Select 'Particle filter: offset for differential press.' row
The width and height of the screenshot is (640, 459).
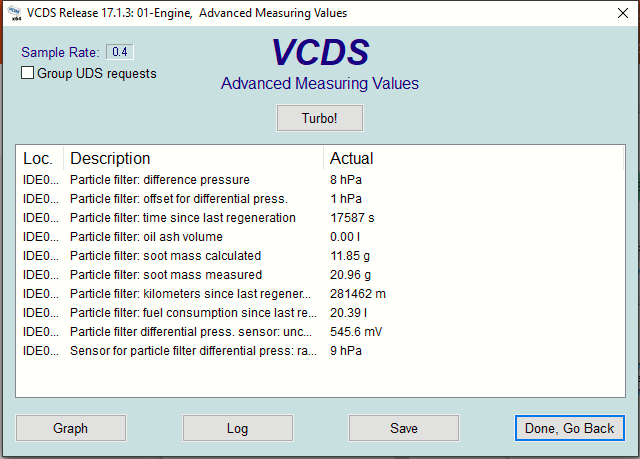(320, 199)
